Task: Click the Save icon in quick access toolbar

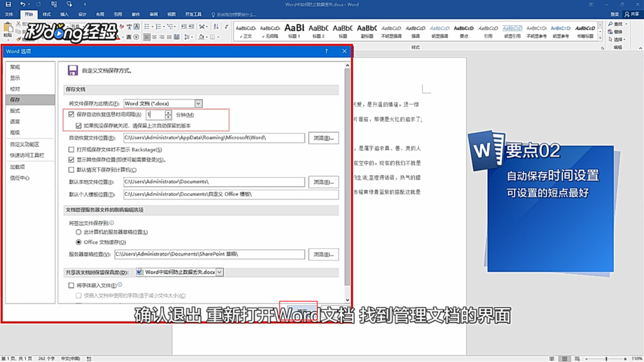Action: pos(8,5)
